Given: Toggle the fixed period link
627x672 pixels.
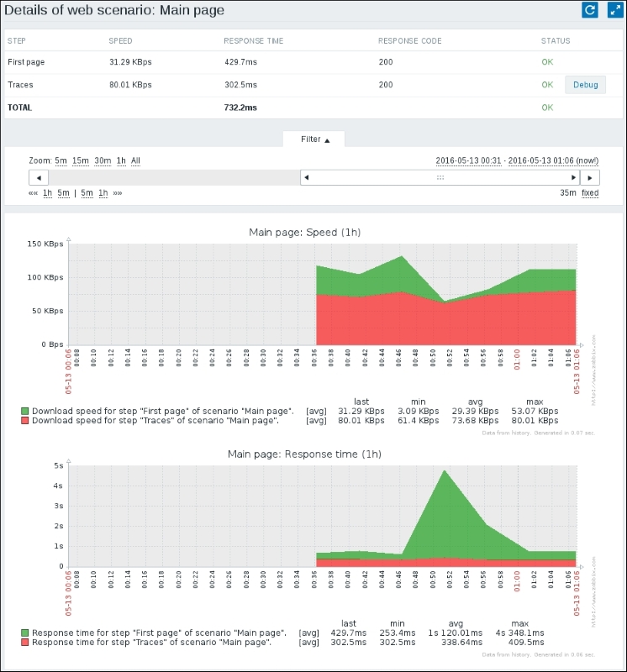Looking at the screenshot, I should pyautogui.click(x=590, y=193).
